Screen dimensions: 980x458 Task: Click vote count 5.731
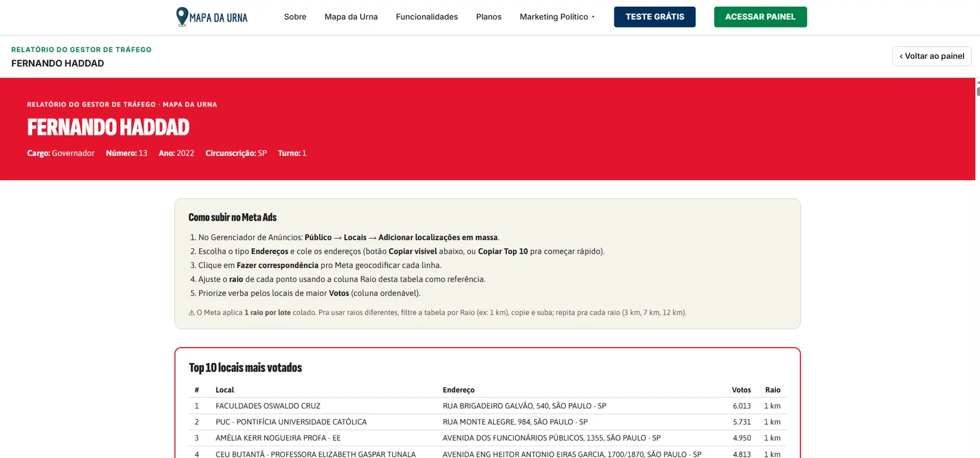tap(742, 422)
